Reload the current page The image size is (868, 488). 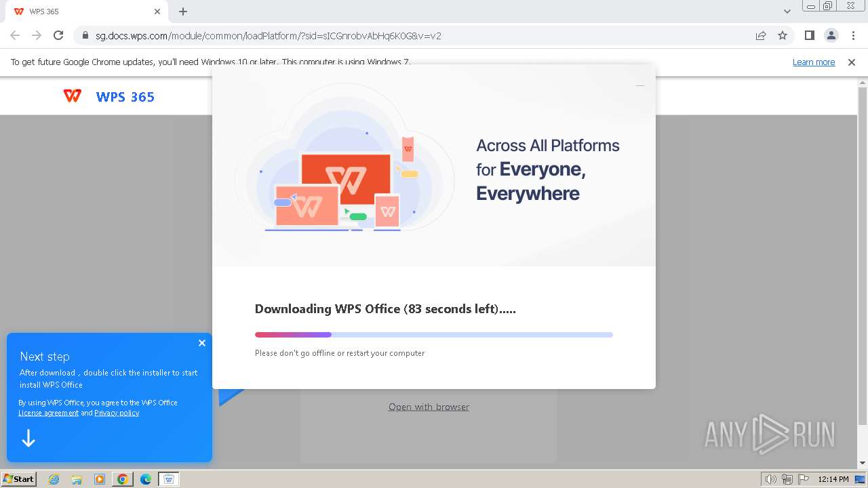click(58, 35)
